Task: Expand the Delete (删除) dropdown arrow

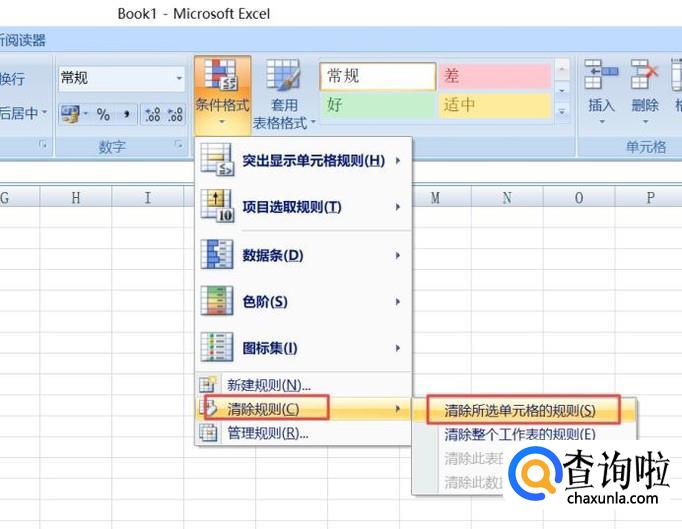Action: [x=645, y=121]
